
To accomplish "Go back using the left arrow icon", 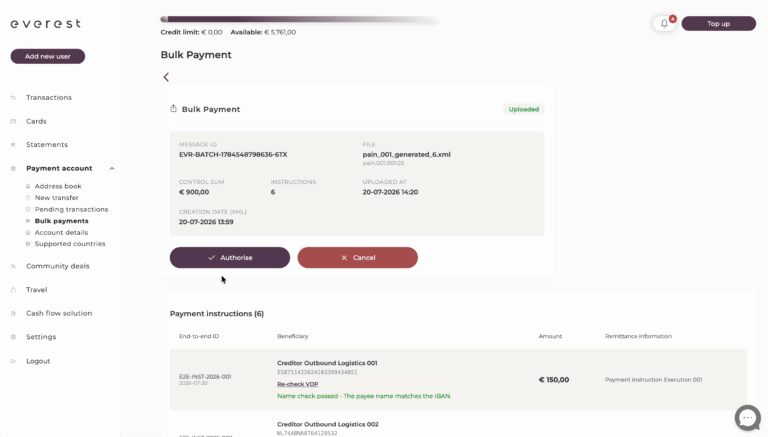I will [x=166, y=77].
